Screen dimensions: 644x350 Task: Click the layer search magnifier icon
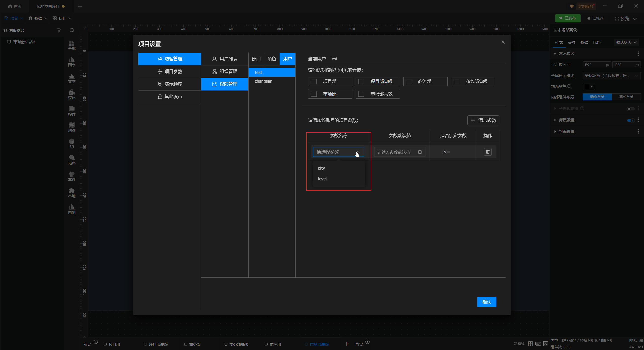pos(72,30)
